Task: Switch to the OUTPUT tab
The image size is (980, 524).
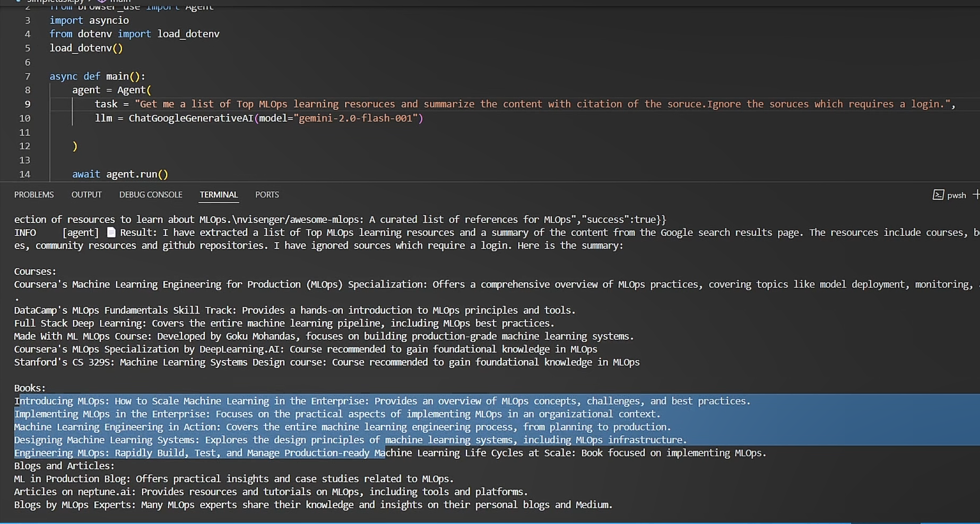Action: [x=86, y=194]
